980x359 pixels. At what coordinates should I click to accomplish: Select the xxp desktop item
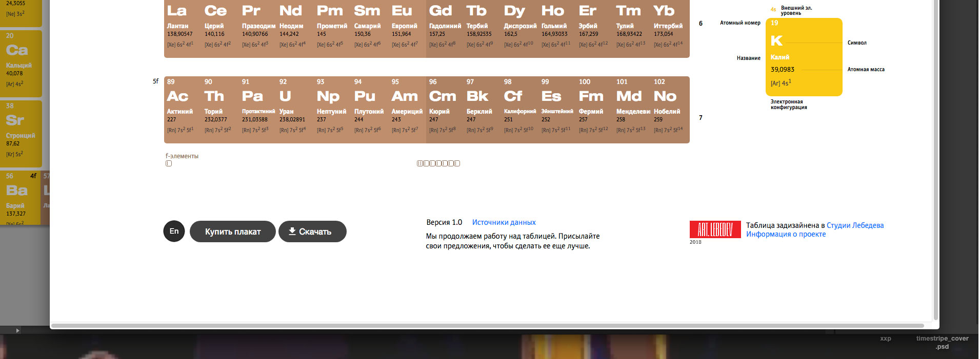[x=885, y=339]
